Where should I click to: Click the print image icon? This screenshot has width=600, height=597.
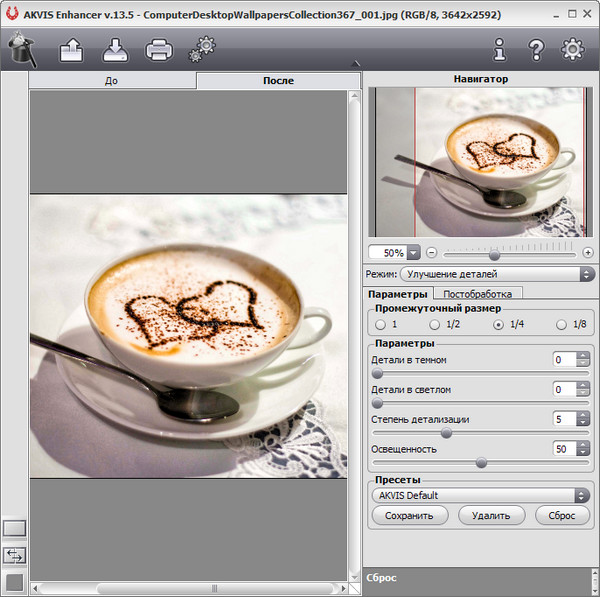point(159,47)
